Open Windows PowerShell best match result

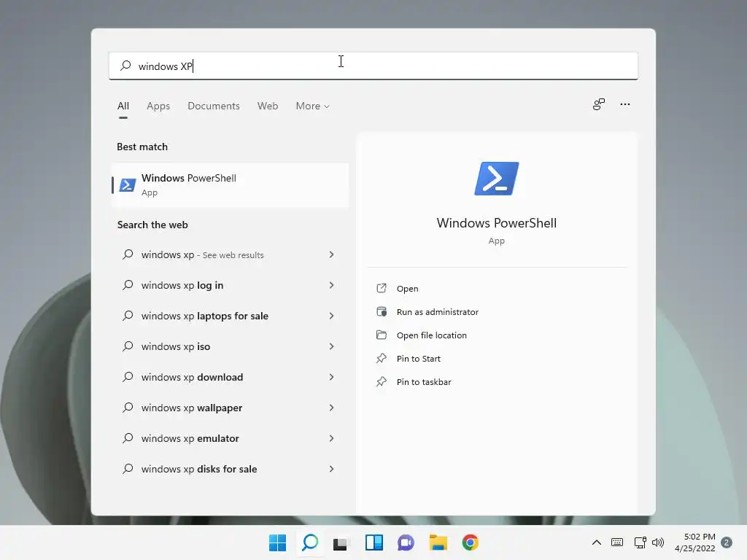[x=230, y=184]
